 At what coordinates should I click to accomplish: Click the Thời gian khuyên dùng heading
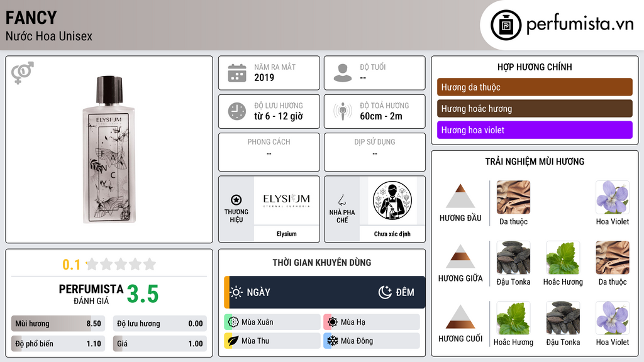click(322, 262)
